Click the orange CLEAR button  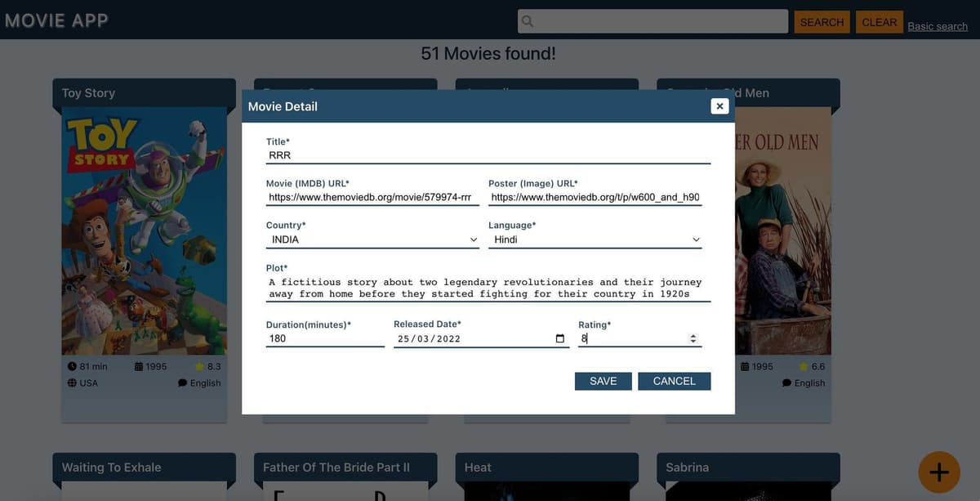tap(880, 22)
